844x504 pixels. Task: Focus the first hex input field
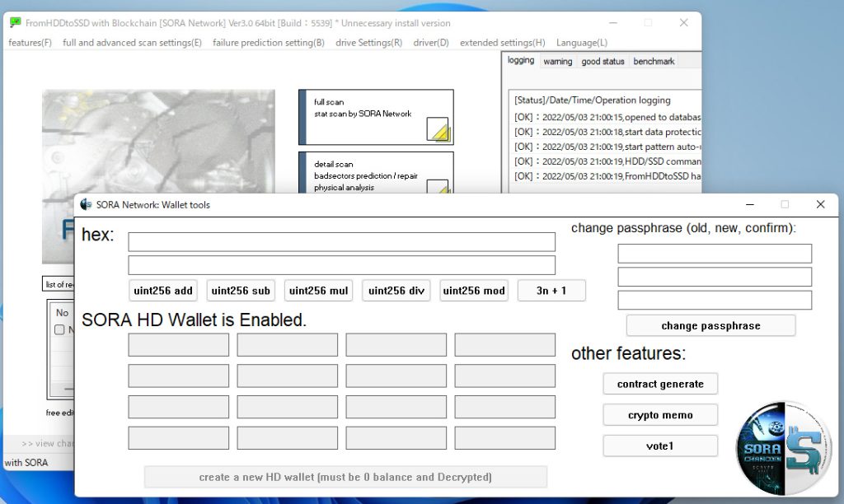click(x=342, y=242)
